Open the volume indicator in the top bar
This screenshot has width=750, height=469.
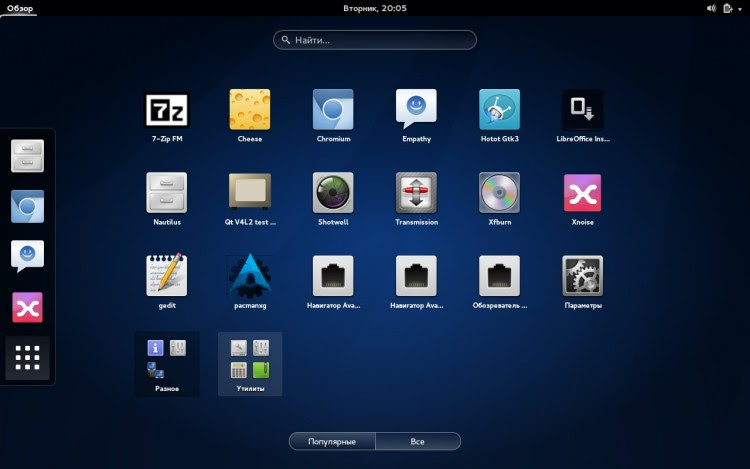pyautogui.click(x=711, y=8)
